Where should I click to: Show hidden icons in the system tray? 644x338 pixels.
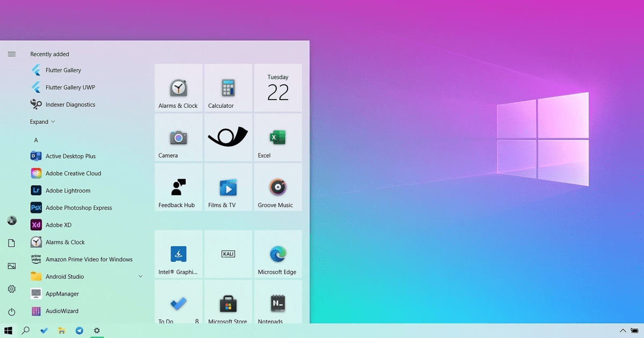[x=623, y=330]
